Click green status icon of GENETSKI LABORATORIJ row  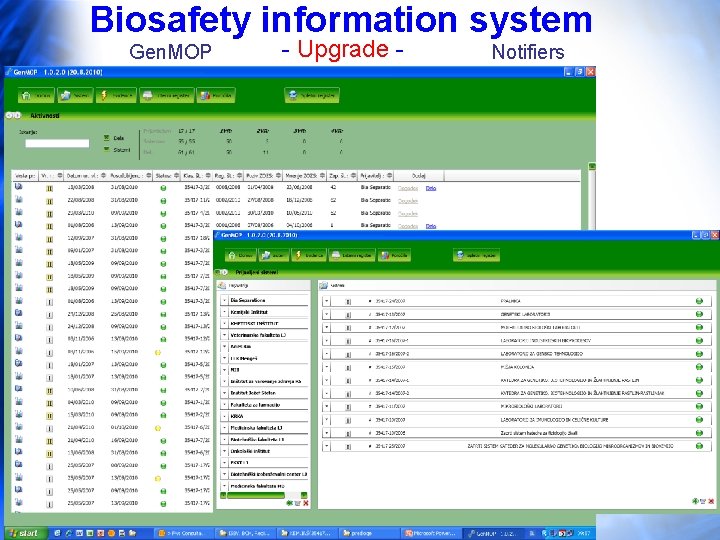coord(699,315)
